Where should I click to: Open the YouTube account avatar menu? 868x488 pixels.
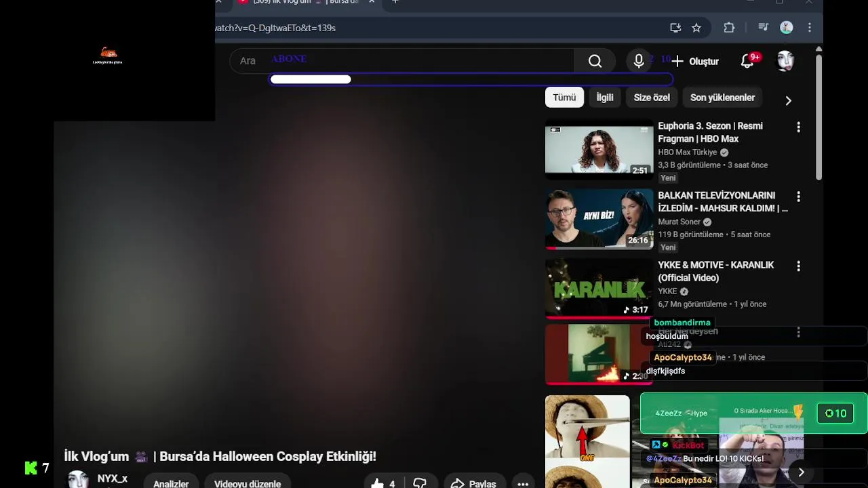785,61
